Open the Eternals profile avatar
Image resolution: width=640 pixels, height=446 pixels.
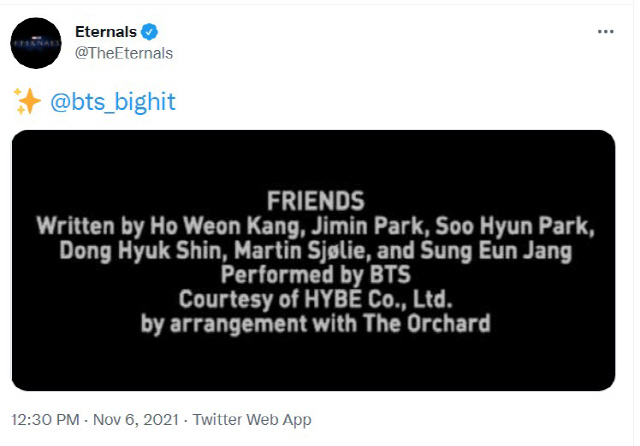(38, 43)
